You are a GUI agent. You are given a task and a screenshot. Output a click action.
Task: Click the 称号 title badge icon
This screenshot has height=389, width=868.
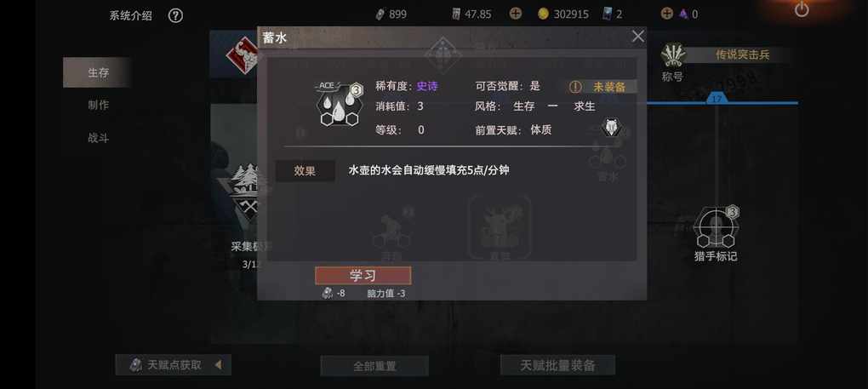(673, 54)
